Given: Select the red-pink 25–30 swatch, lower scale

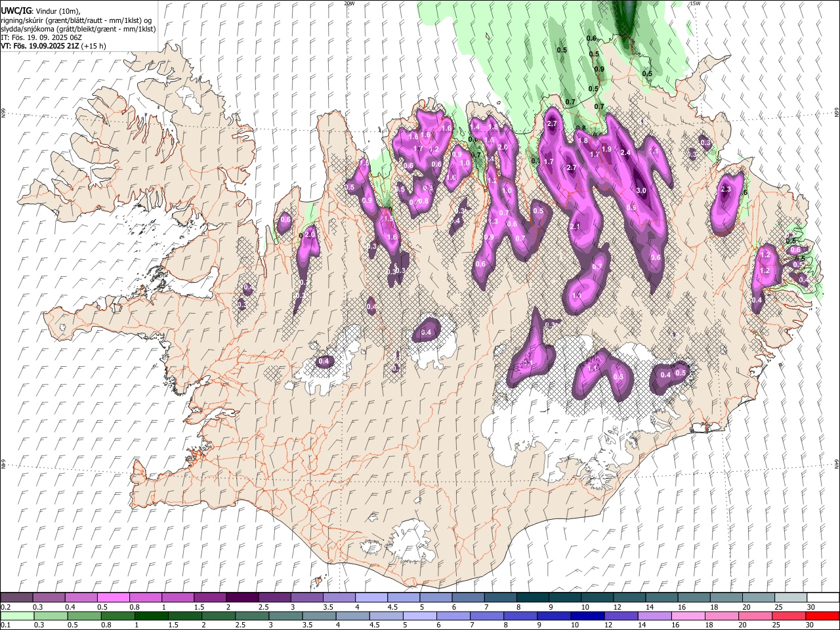Looking at the screenshot, I should coord(789,616).
